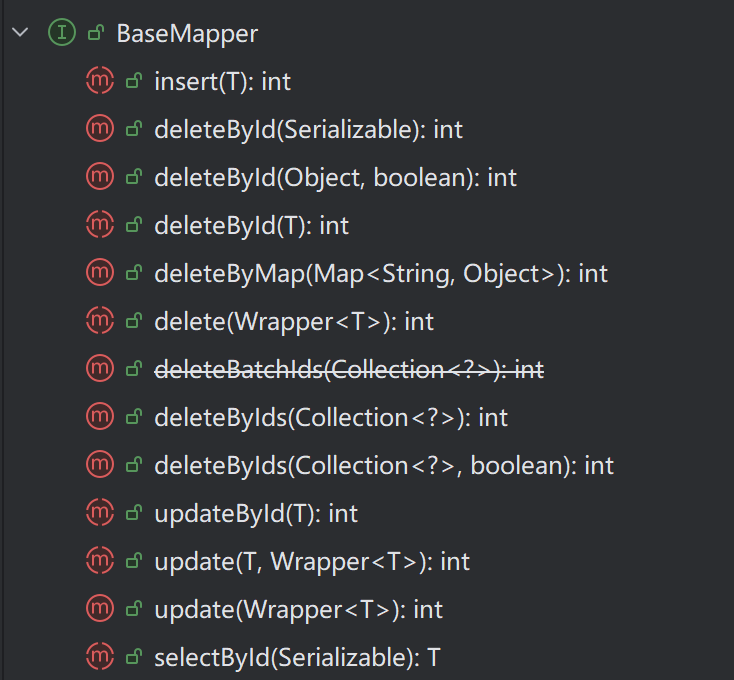Click method icon beside selectById(Serializable)
Image resolution: width=734 pixels, height=680 pixels.
coord(100,657)
